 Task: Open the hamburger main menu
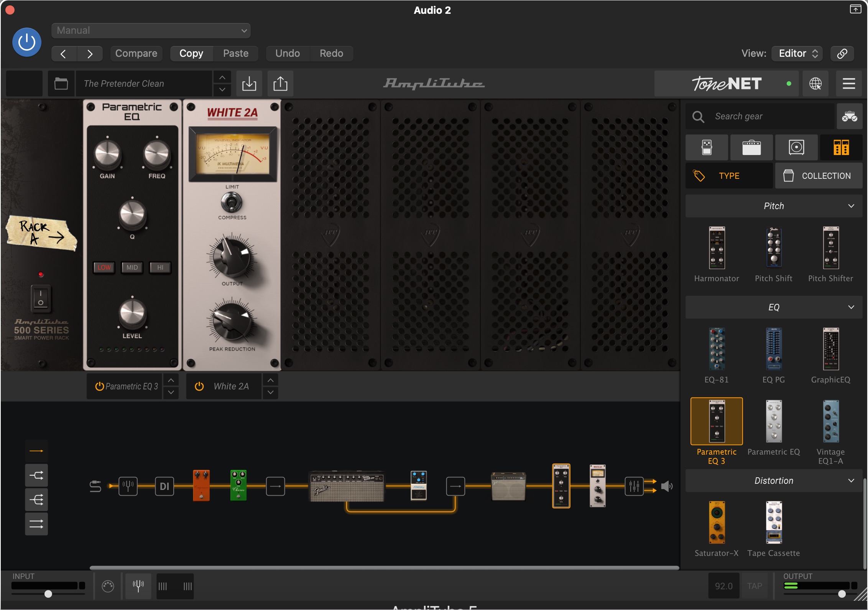[x=849, y=83]
